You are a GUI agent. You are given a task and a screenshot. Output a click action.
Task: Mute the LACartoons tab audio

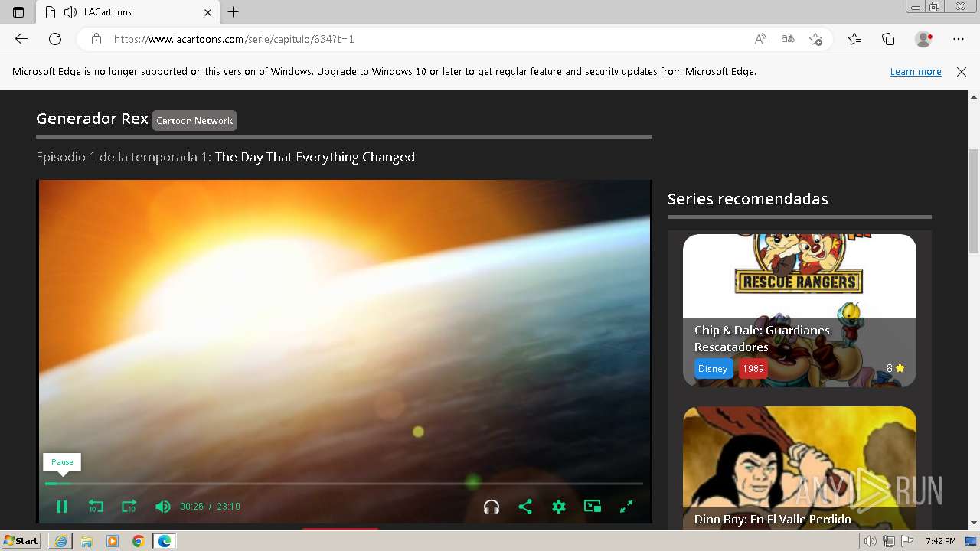pyautogui.click(x=71, y=12)
